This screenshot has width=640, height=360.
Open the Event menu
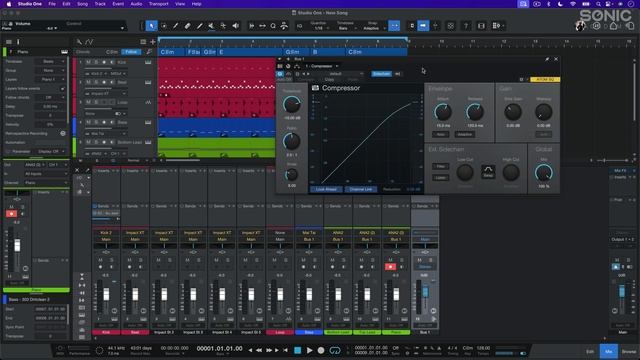pyautogui.click(x=118, y=4)
